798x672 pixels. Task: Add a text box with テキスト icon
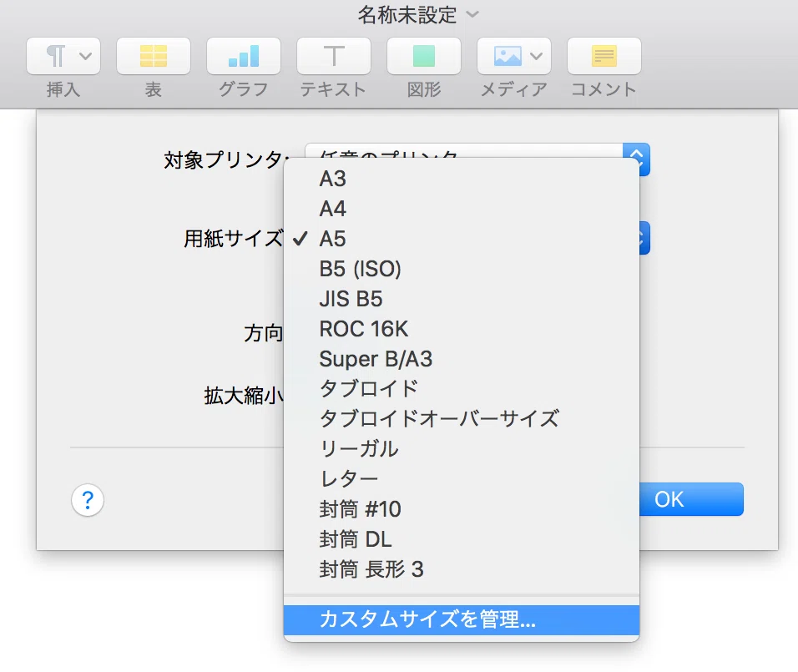333,56
